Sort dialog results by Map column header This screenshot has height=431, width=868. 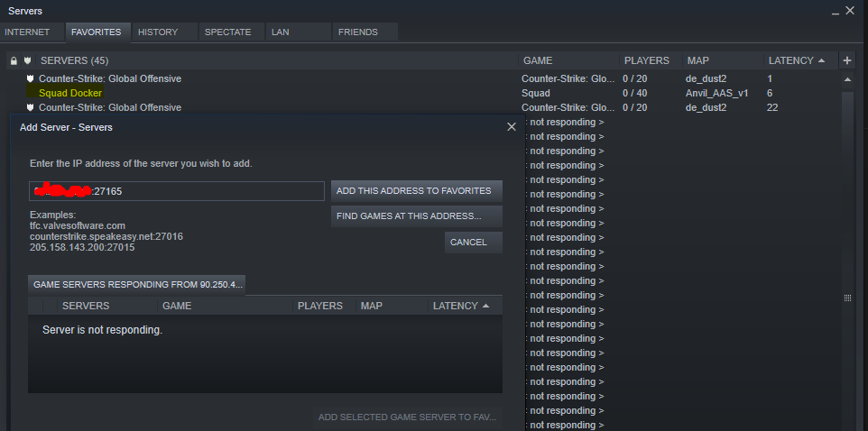[x=392, y=306]
